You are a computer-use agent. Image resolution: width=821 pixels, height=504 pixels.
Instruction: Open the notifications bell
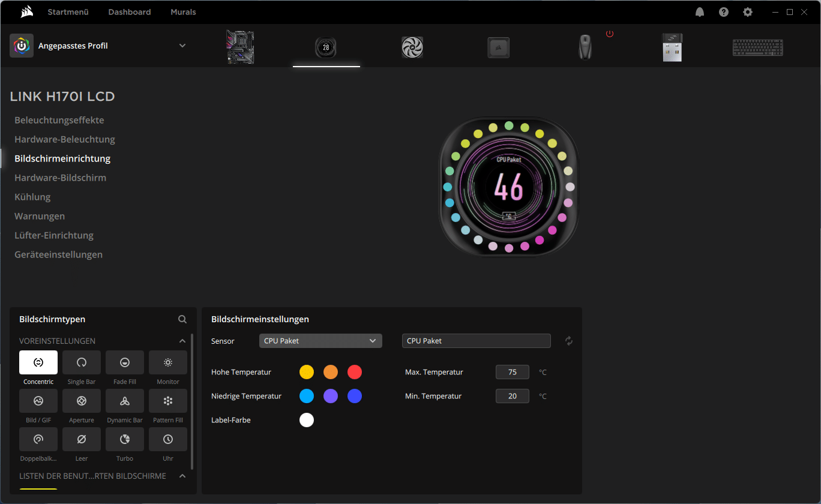700,12
